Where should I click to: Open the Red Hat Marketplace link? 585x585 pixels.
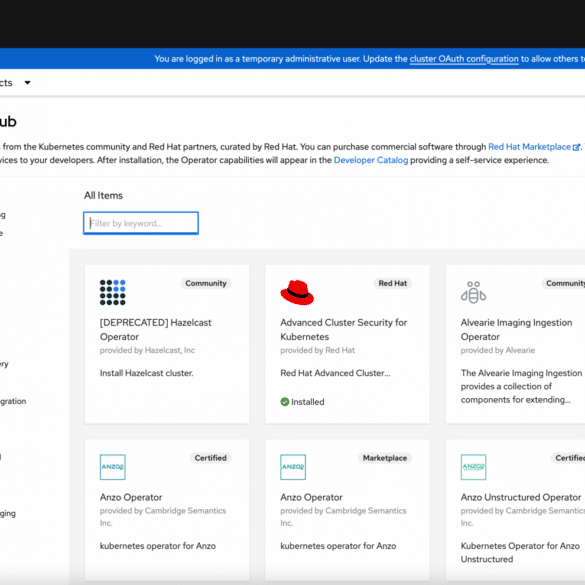tap(529, 147)
